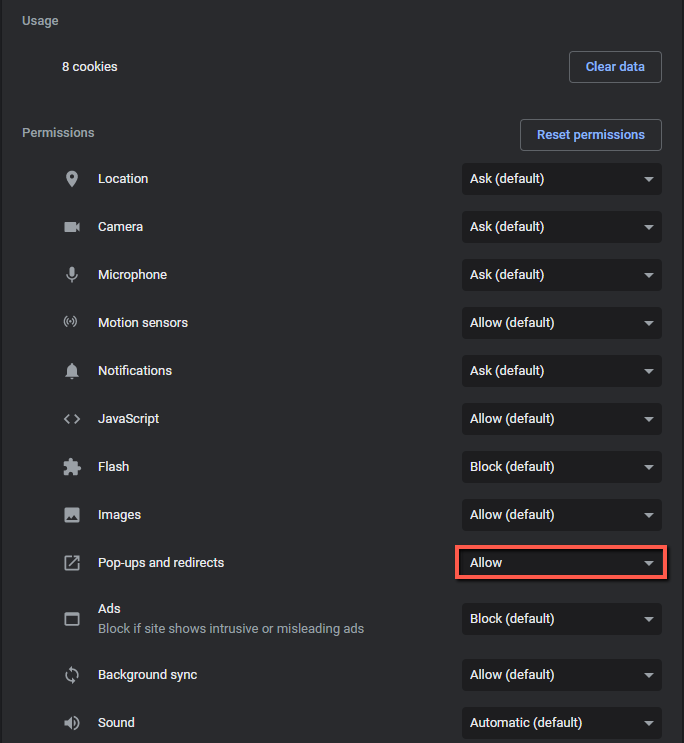
Task: Expand the Motion sensors permission dropdown
Action: click(x=562, y=323)
